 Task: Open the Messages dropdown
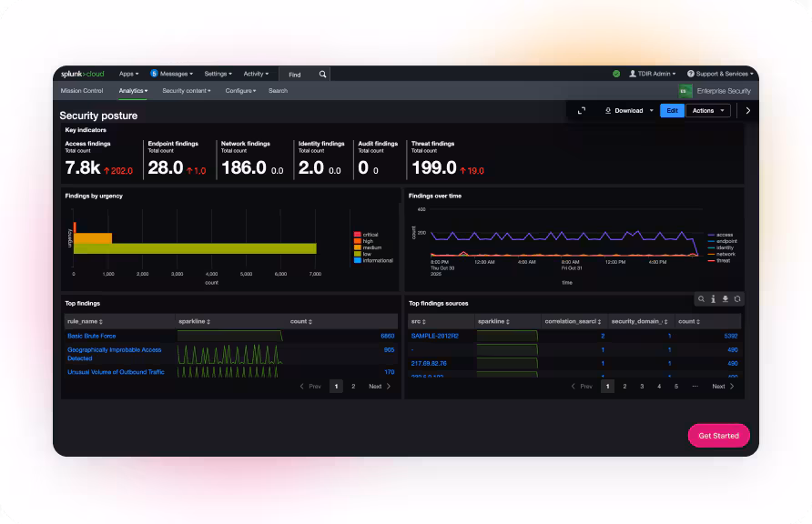click(176, 74)
